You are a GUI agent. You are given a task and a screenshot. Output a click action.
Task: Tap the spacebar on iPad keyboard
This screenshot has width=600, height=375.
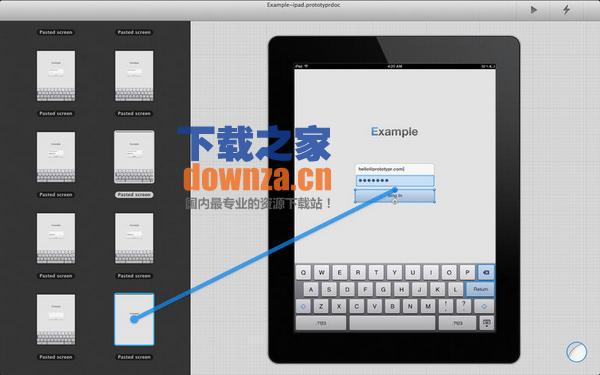[x=392, y=323]
